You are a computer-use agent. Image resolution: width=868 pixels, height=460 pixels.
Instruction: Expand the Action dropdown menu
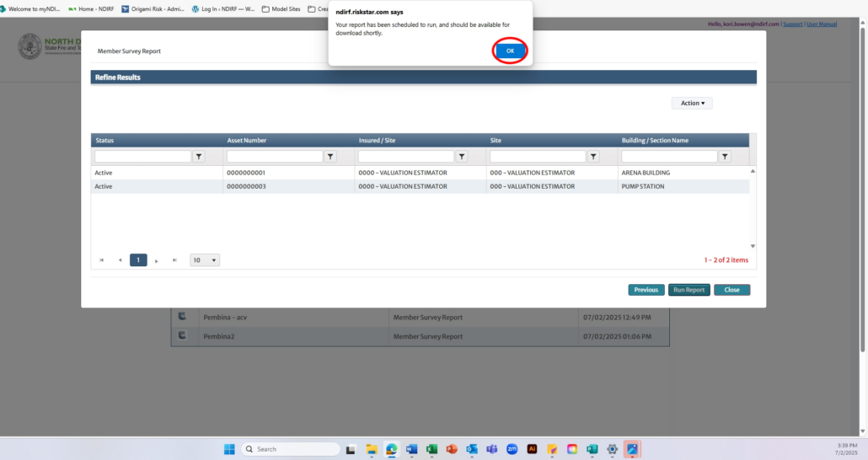pos(692,103)
